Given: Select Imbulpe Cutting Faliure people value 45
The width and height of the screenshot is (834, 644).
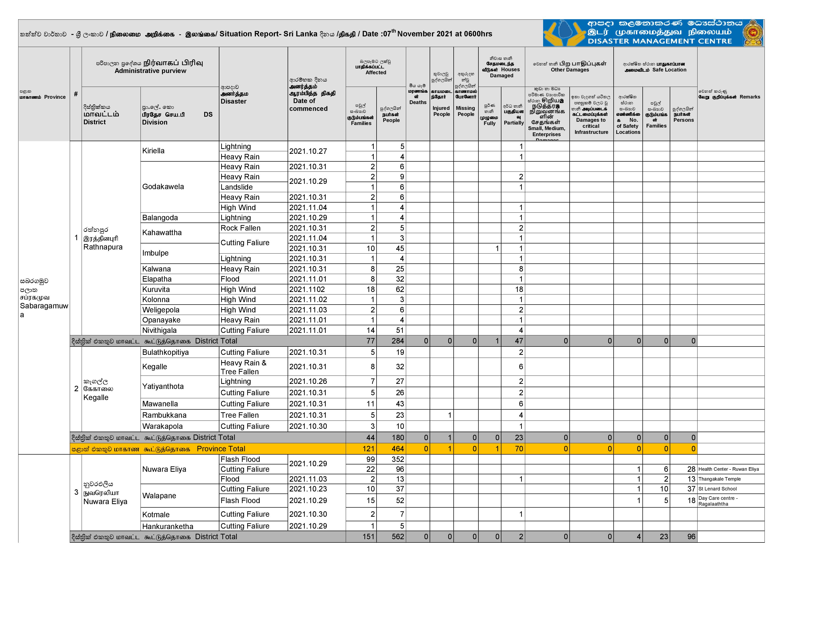Looking at the screenshot, I should click(x=391, y=248).
